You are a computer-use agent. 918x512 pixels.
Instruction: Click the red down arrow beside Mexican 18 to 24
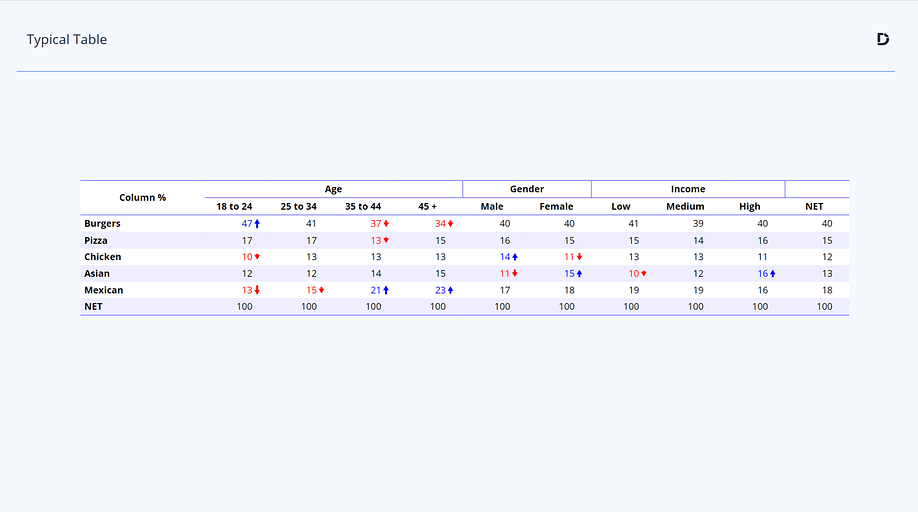click(257, 290)
